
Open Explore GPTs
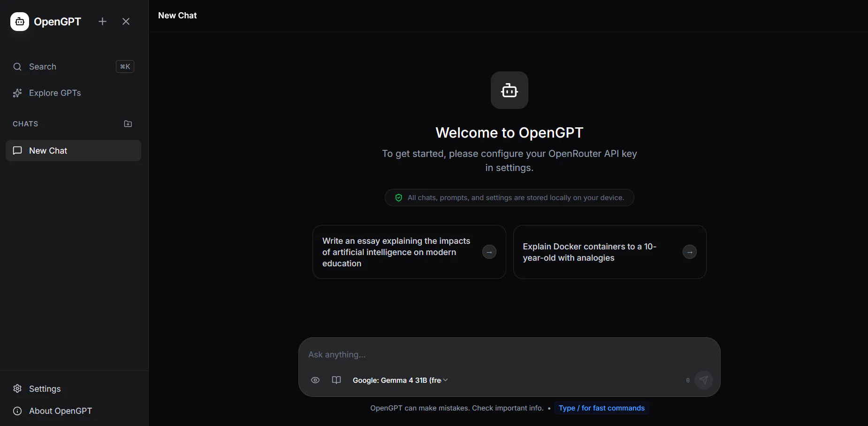tap(73, 93)
